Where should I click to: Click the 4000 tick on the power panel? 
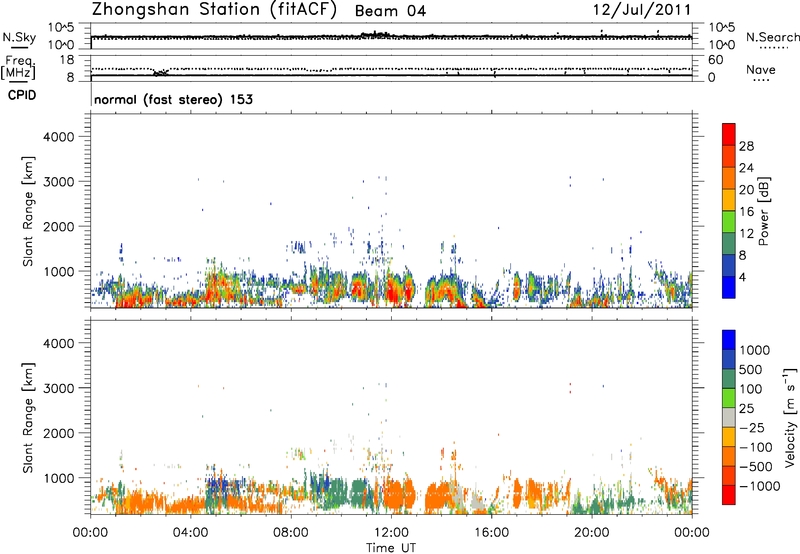(x=59, y=137)
